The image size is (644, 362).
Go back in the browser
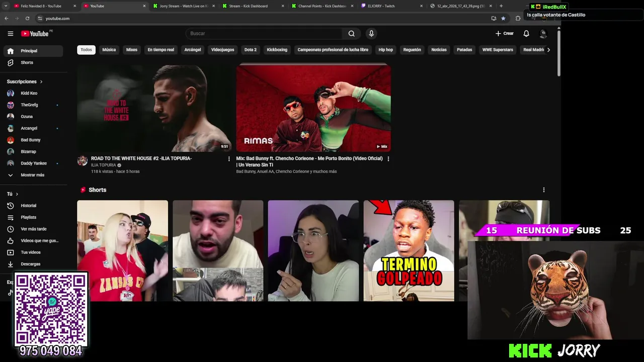point(6,19)
